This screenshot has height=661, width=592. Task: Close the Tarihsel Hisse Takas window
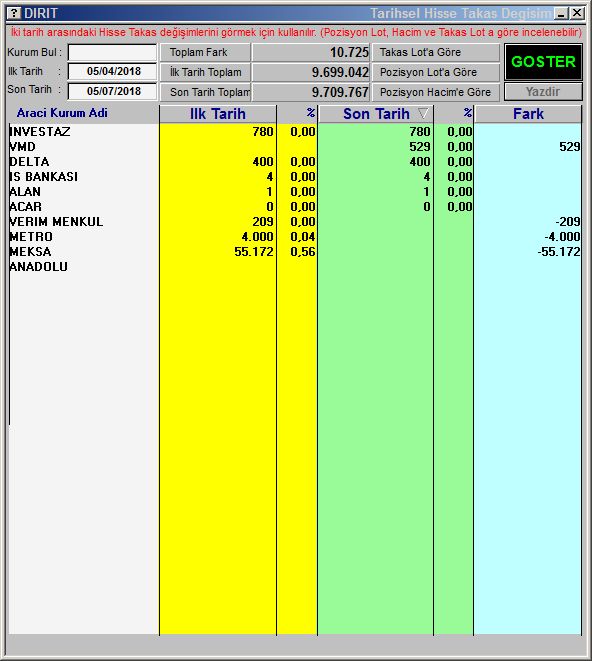pyautogui.click(x=577, y=13)
